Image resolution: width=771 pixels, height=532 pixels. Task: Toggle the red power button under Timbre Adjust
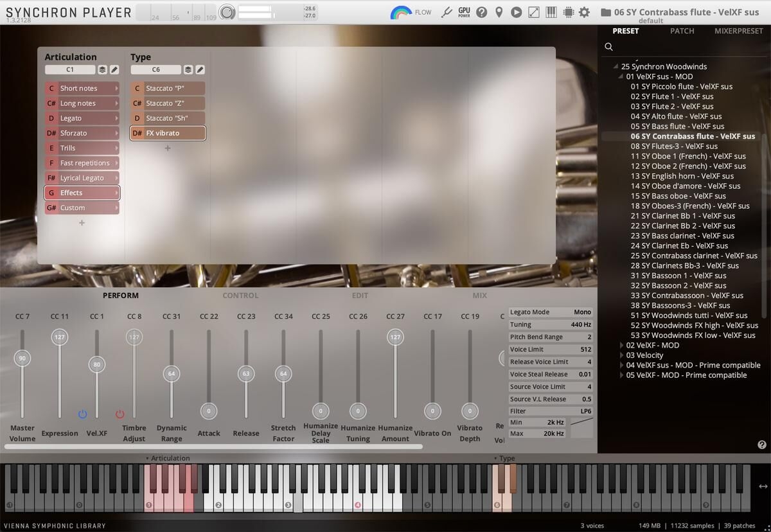click(120, 414)
